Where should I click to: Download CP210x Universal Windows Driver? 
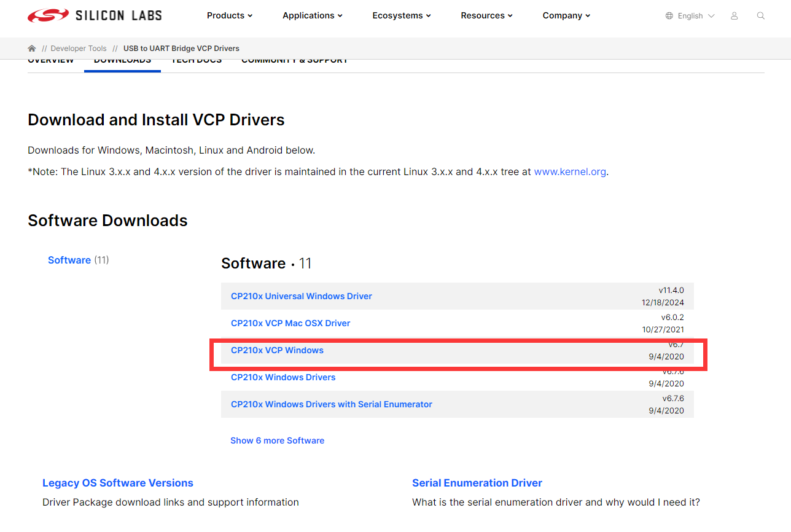click(302, 296)
